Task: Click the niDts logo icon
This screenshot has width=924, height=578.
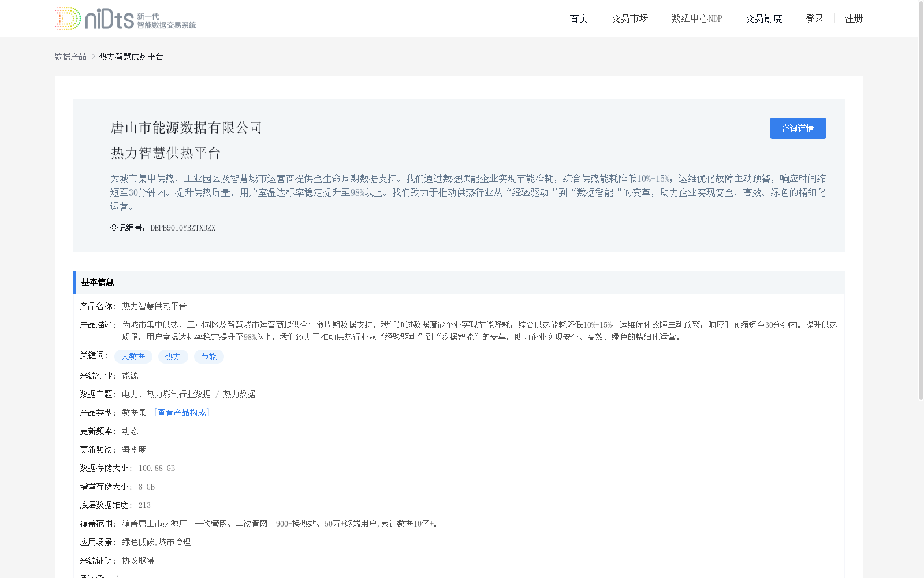Action: tap(125, 18)
